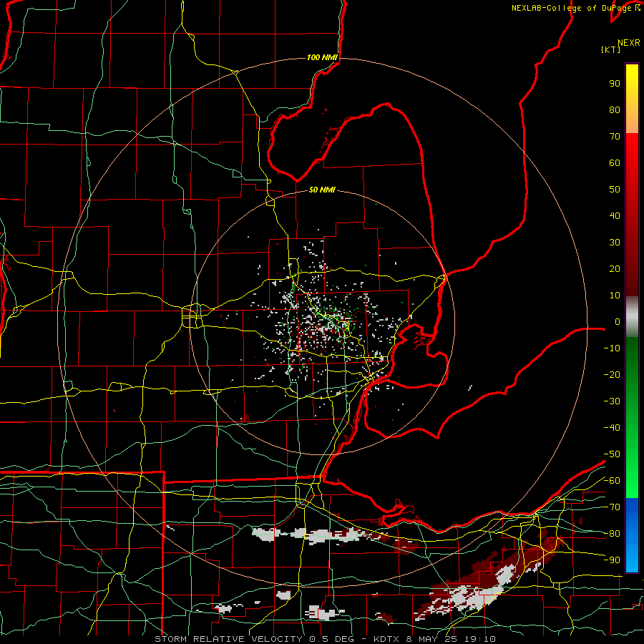Click the NEXLAB-College of DuPage credit text

click(x=575, y=8)
